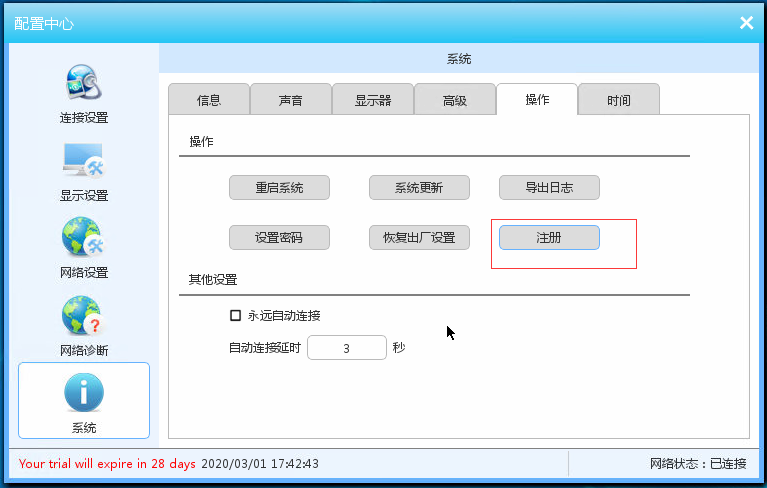Screen dimensions: 767x488
Task: Open the 时间 tab
Action: coord(618,100)
